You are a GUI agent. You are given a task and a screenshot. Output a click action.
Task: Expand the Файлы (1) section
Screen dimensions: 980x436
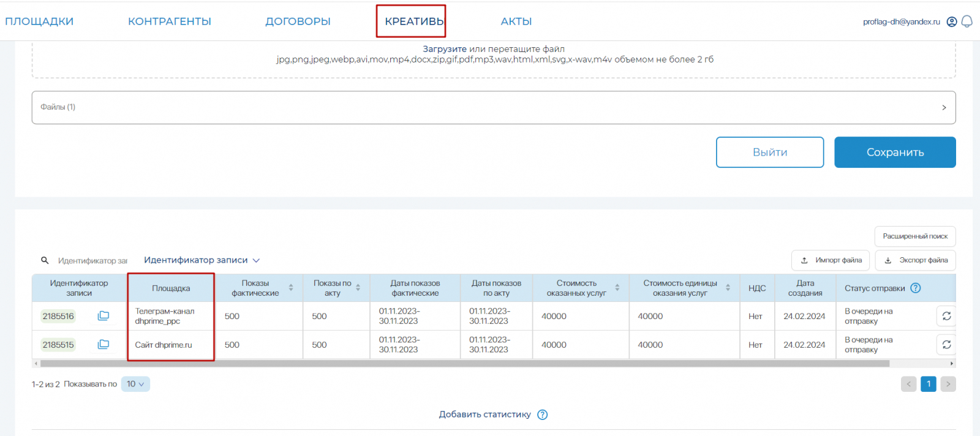pyautogui.click(x=944, y=108)
